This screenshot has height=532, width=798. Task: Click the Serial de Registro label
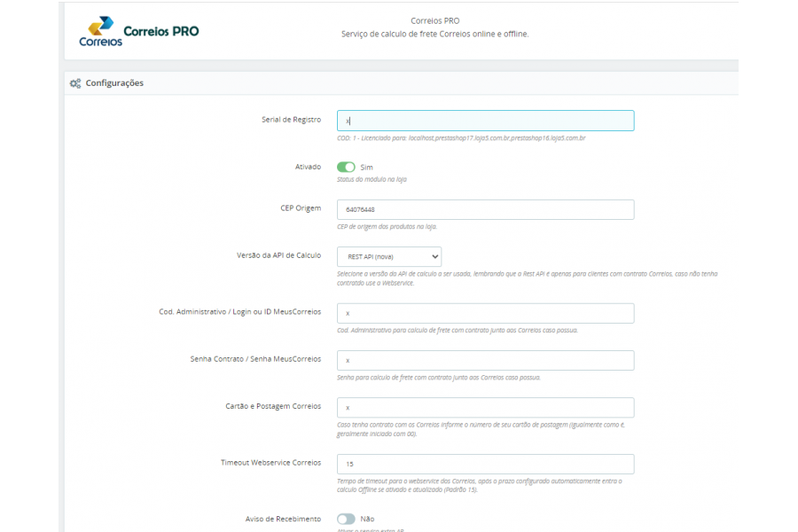tap(291, 120)
